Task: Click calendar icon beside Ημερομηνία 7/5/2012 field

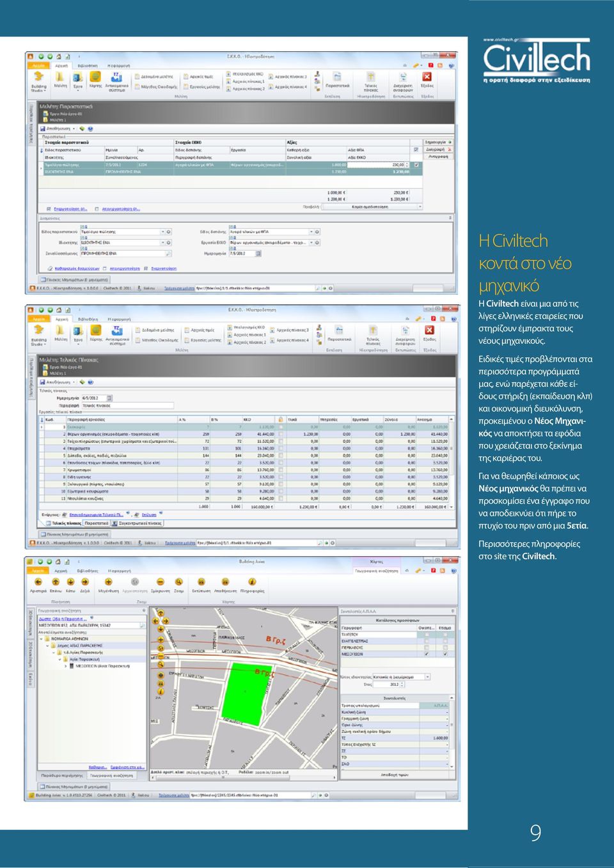Action: pyautogui.click(x=258, y=253)
